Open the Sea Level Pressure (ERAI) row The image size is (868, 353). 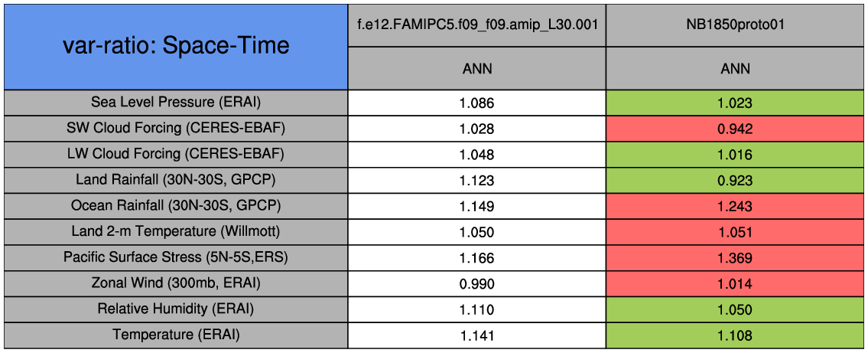(x=176, y=103)
